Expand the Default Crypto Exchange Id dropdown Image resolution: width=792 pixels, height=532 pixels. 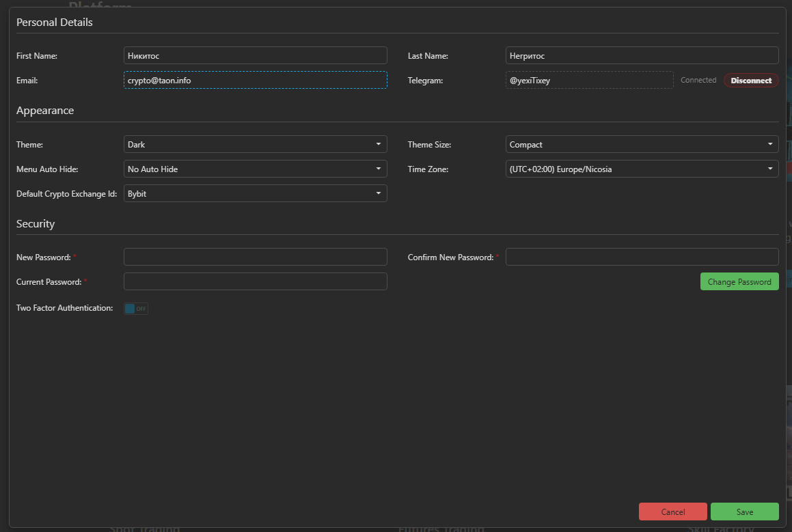[x=255, y=193]
